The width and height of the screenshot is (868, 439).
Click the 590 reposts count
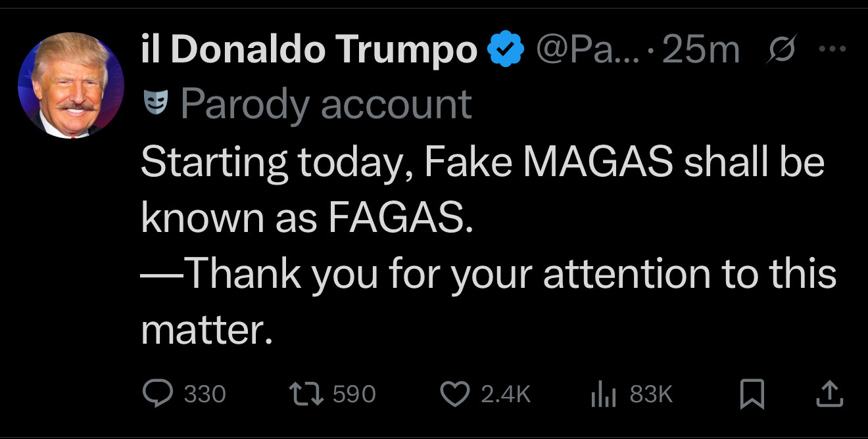354,394
